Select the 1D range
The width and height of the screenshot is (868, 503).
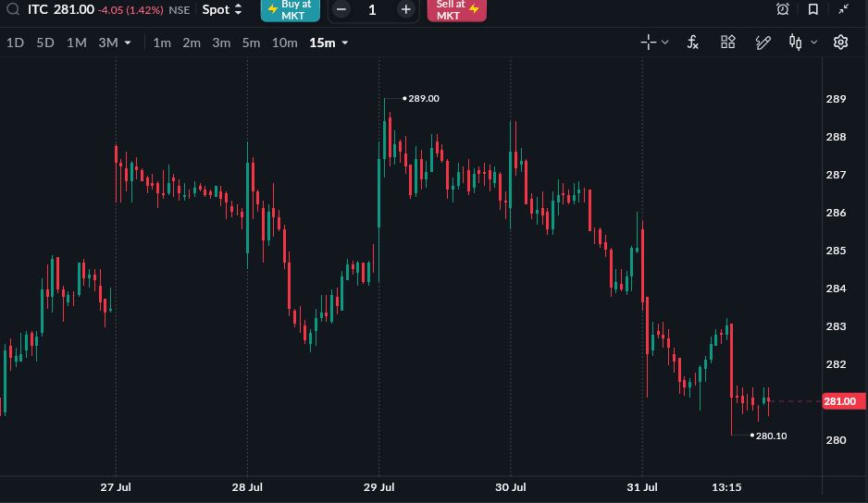(15, 43)
